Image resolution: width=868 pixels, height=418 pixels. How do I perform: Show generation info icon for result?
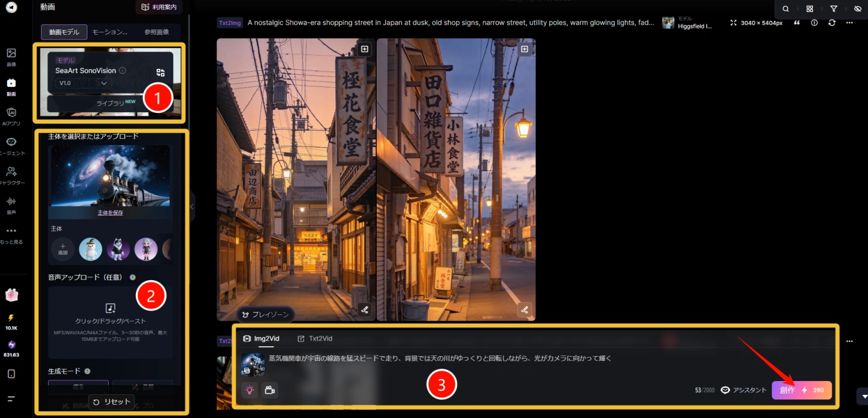click(814, 23)
